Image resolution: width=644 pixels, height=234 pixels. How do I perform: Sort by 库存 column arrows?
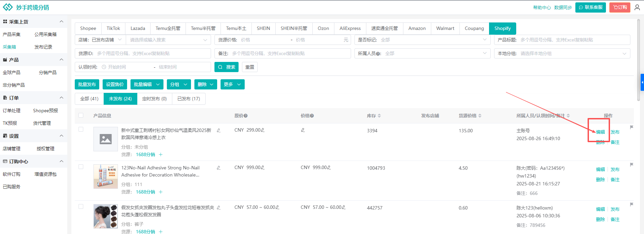pos(379,116)
